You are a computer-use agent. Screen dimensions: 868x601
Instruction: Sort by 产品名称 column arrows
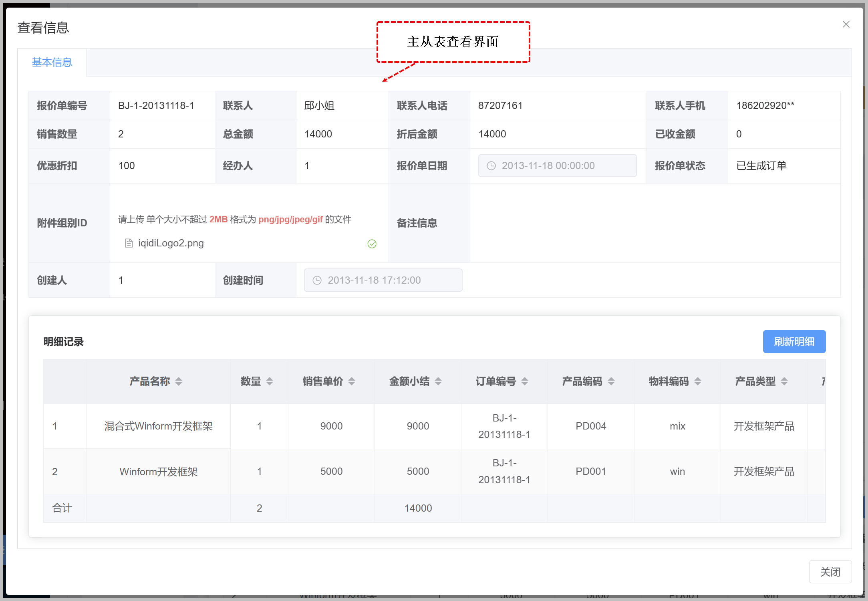coord(179,381)
